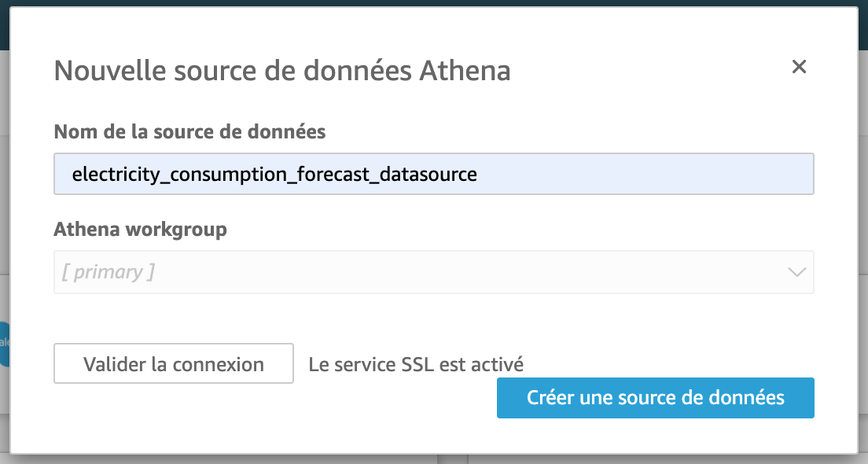
Task: Close the Athena data source dialog
Action: tap(799, 68)
